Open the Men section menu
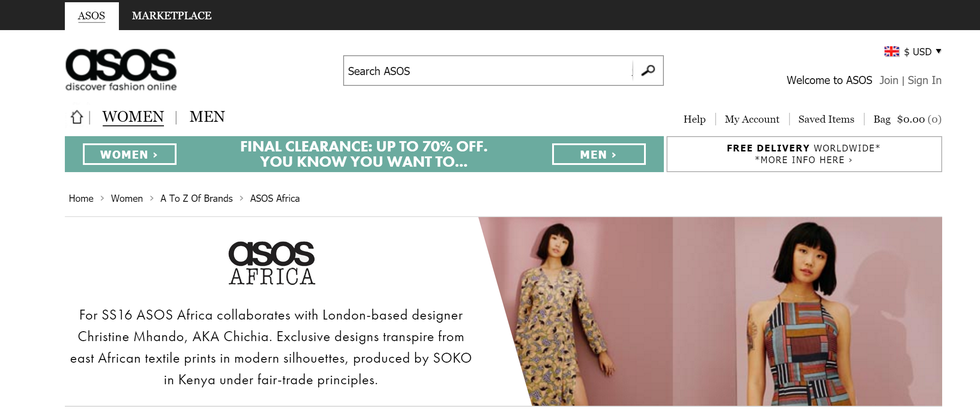The width and height of the screenshot is (980, 413). pos(207,117)
